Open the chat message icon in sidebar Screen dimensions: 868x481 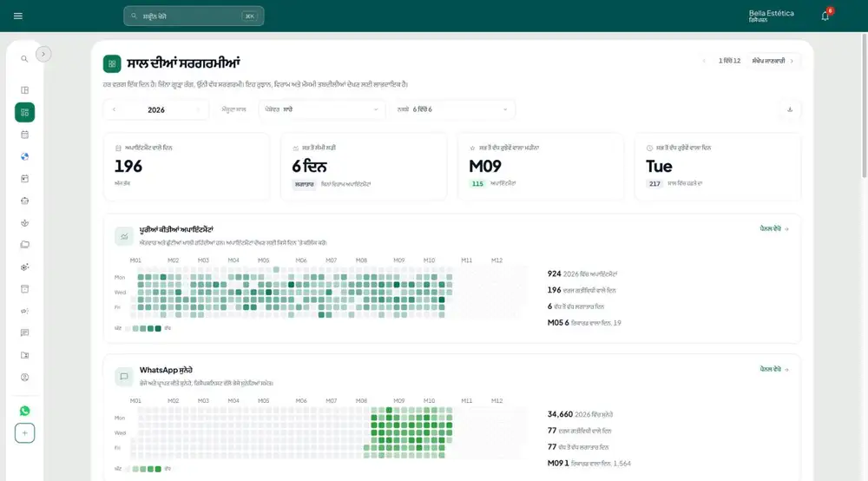(x=24, y=333)
